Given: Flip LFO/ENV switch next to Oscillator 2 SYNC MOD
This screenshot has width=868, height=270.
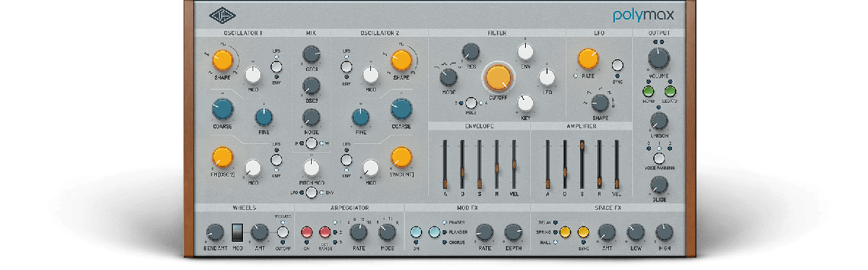Looking at the screenshot, I should tap(346, 160).
